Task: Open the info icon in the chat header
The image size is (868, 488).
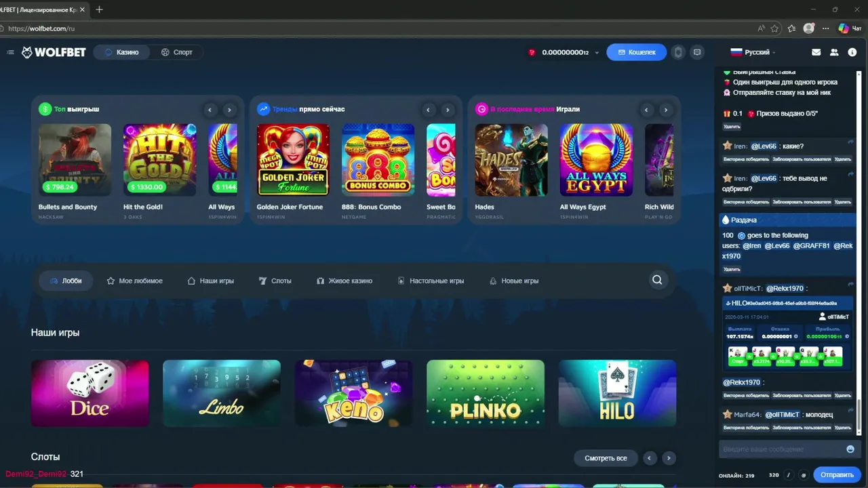Action: (852, 52)
